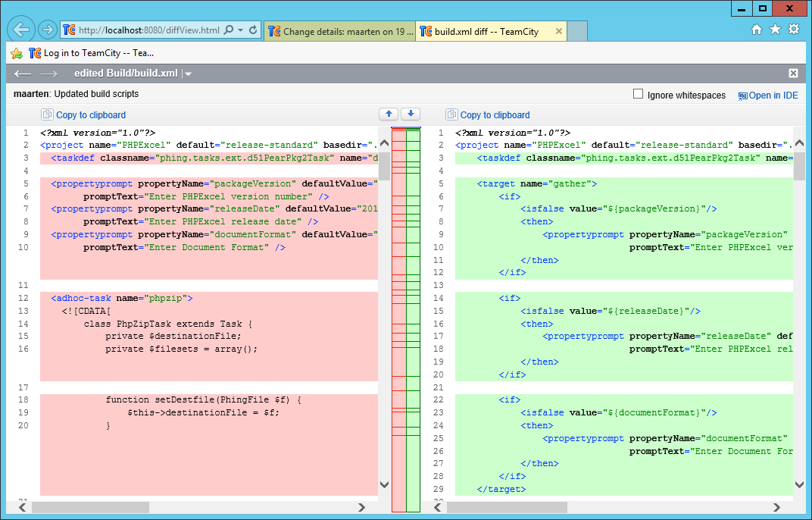Jump to previous difference with up arrow
Viewport: 812px width, 520px height.
pos(389,114)
